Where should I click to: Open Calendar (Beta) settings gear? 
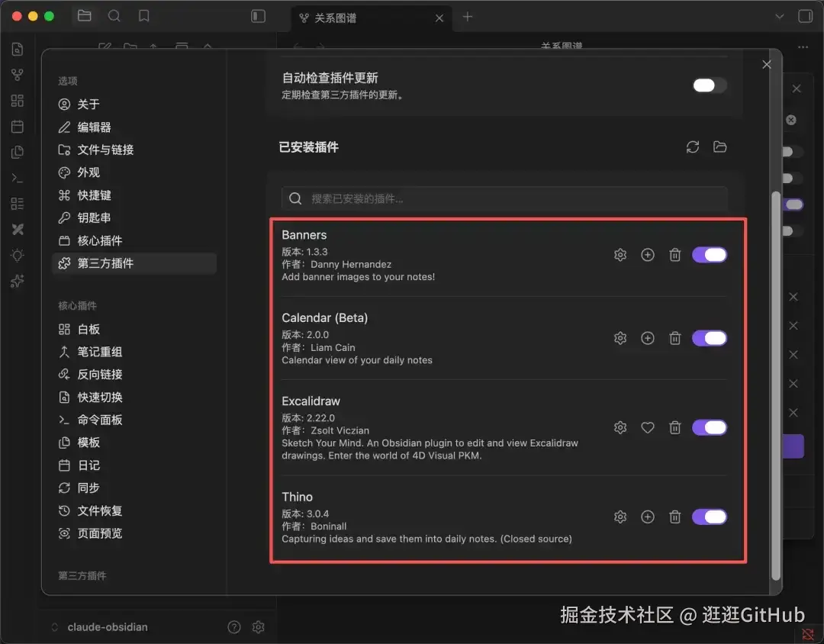click(620, 338)
